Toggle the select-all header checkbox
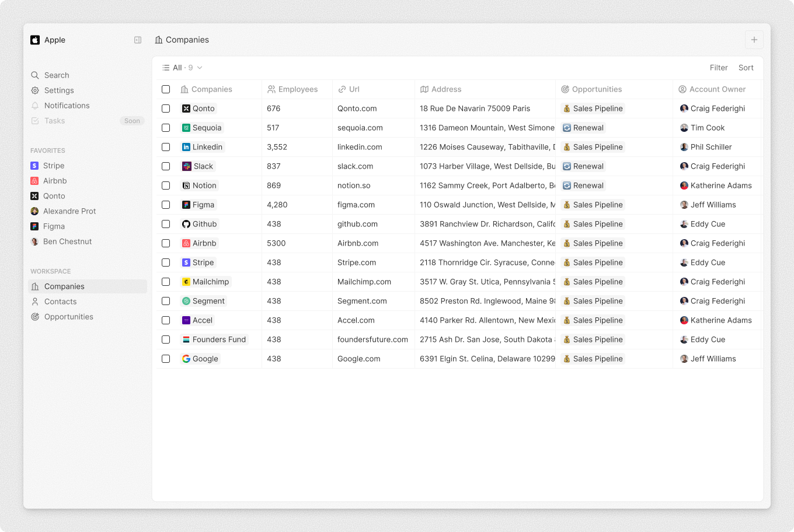 coord(166,89)
